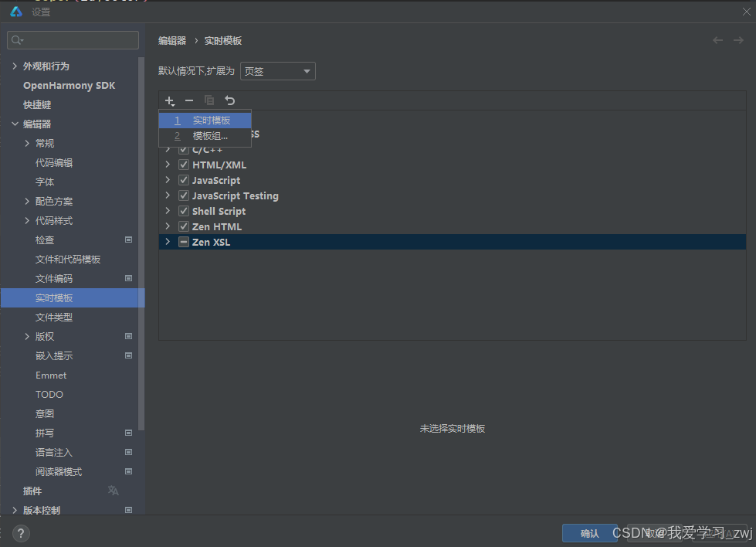Click the project-level icon beside 嵌入提示
Image resolution: width=756 pixels, height=547 pixels.
(x=129, y=355)
